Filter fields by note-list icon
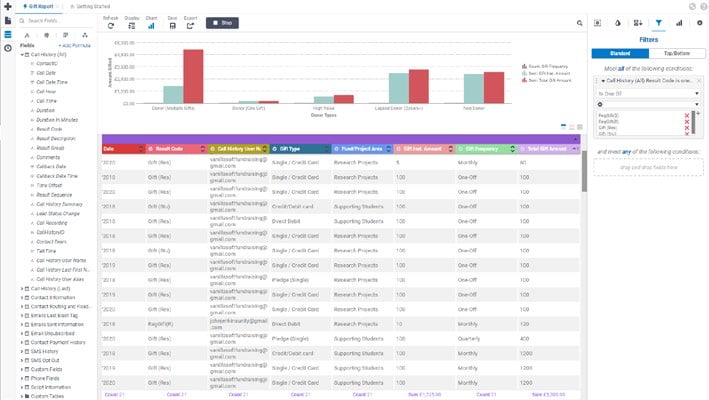The height and width of the screenshot is (400, 709). coord(66,35)
